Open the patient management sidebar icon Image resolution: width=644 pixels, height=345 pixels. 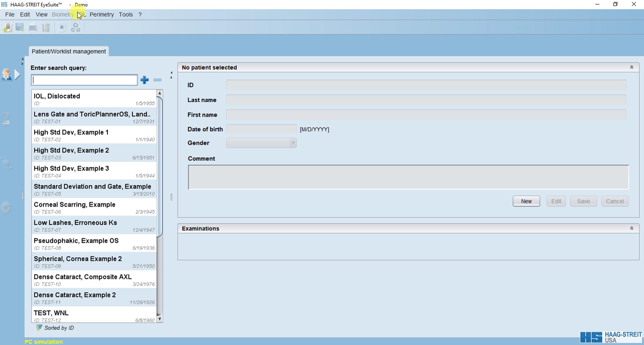pyautogui.click(x=6, y=75)
